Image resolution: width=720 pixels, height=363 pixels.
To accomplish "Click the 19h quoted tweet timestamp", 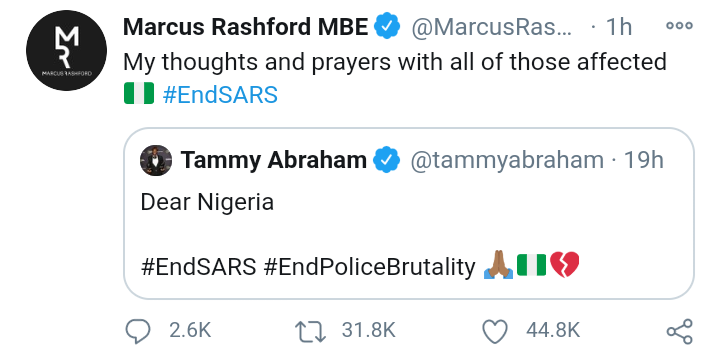I will click(643, 160).
